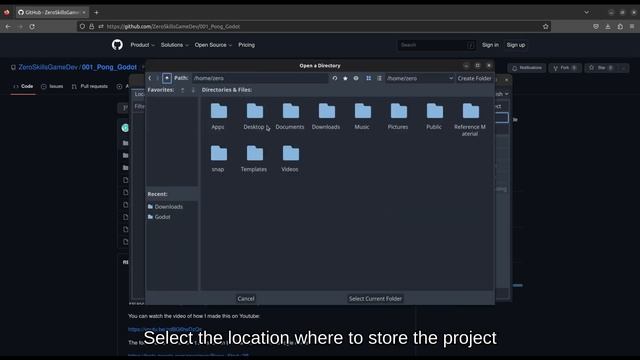The width and height of the screenshot is (640, 360).
Task: Open the 001_Pong_Godot repository link
Action: coord(109,67)
